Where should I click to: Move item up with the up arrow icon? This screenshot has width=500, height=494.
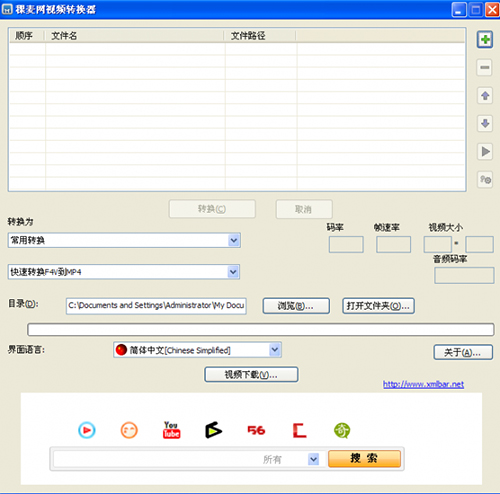[485, 96]
